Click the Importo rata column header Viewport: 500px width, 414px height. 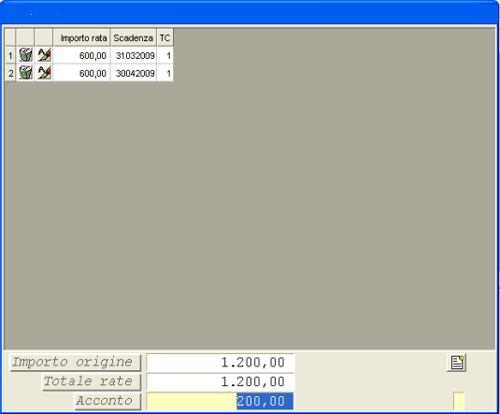coord(82,38)
